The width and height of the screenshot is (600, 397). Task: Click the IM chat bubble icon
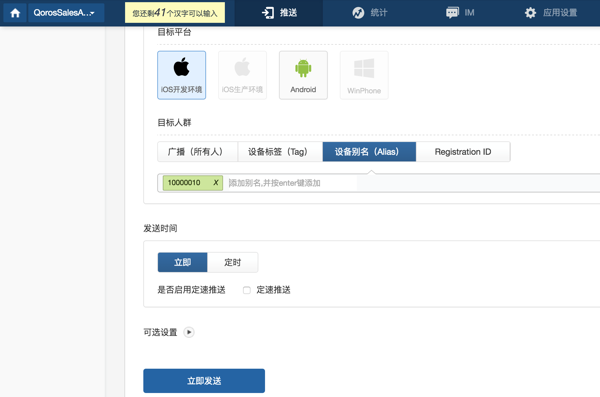tap(452, 13)
